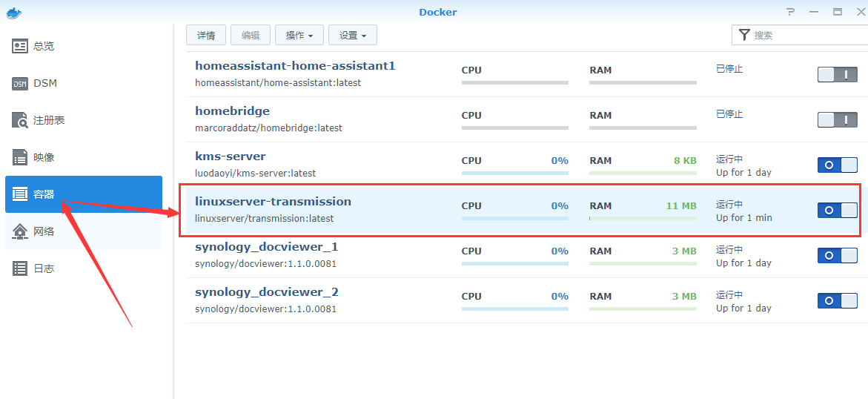The image size is (868, 399).
Task: Switch to 映像 image section
Action: [x=84, y=157]
